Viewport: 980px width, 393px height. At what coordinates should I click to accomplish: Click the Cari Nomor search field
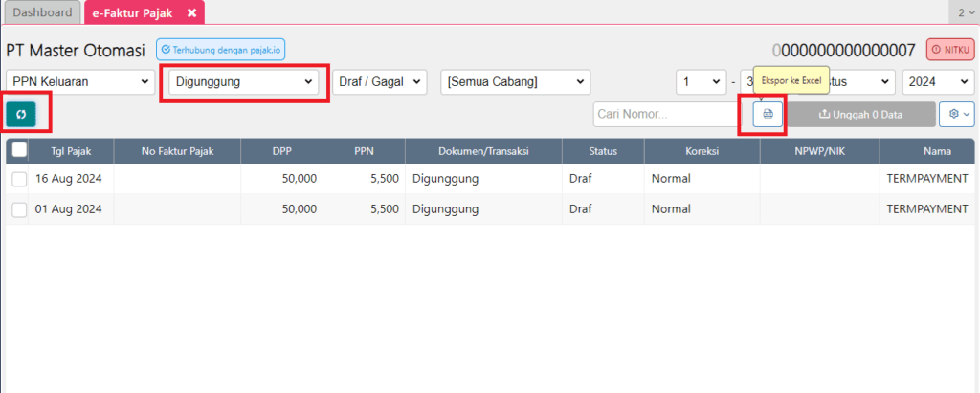(x=665, y=114)
